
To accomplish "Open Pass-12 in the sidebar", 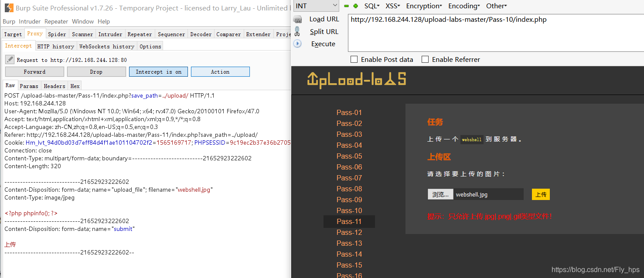I will tap(349, 232).
